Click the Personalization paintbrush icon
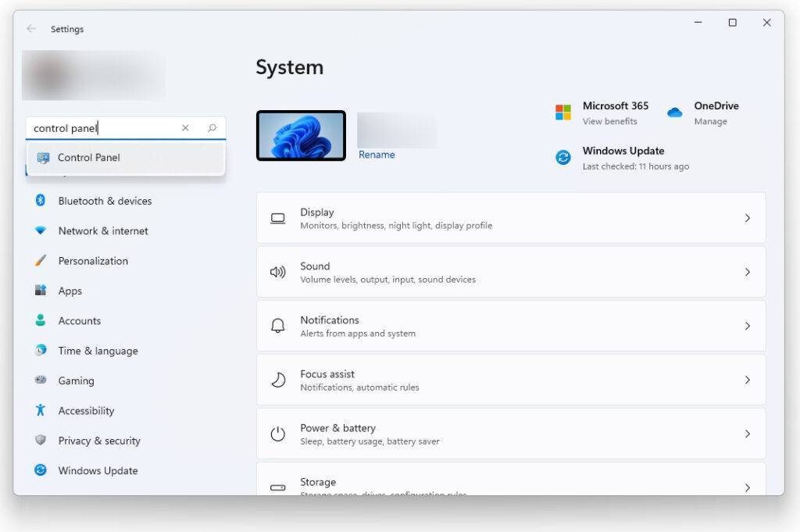The image size is (800, 532). tap(41, 260)
